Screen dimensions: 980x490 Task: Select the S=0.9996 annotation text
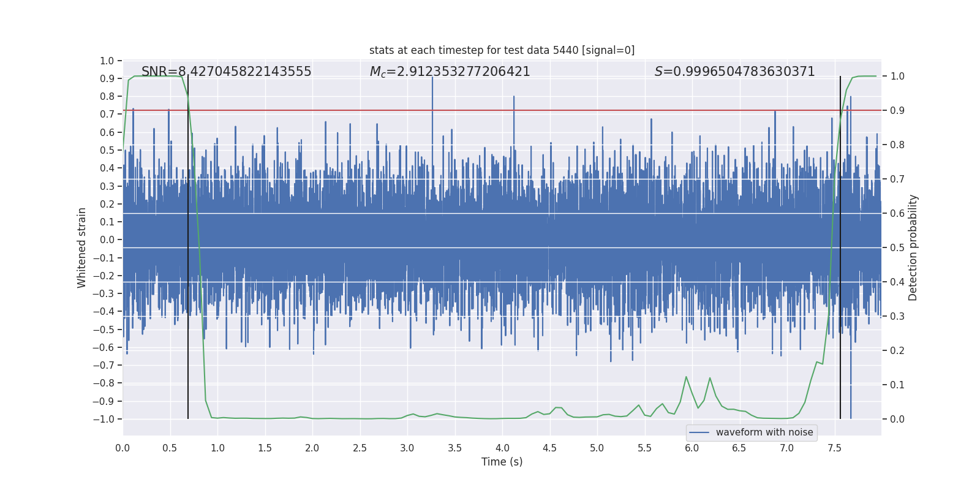734,72
